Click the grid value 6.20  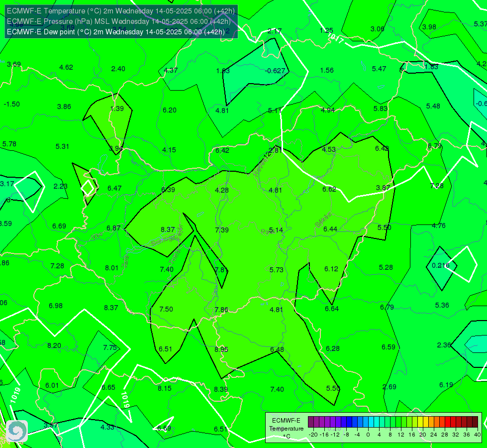pyautogui.click(x=170, y=110)
